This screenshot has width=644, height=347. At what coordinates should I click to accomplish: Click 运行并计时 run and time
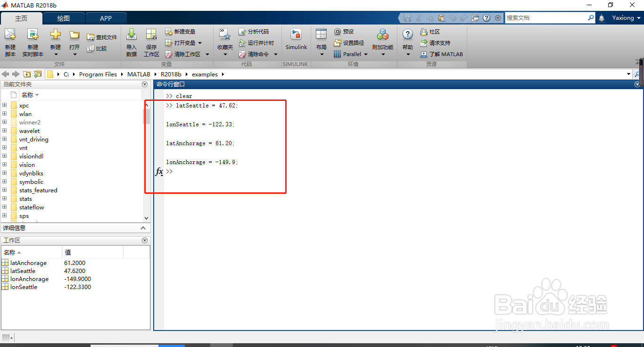(x=256, y=43)
